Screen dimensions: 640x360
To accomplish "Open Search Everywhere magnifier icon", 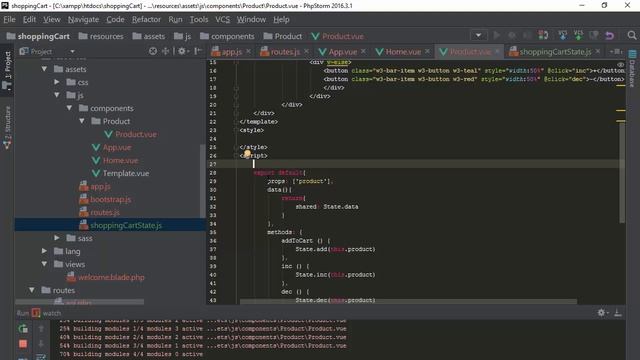I will [x=632, y=36].
